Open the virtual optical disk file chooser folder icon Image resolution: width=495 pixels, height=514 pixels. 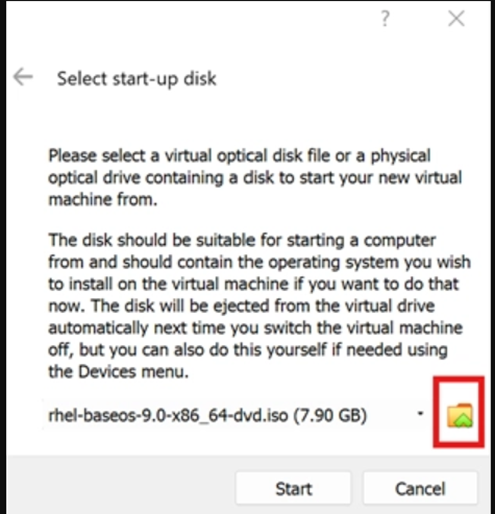point(459,415)
